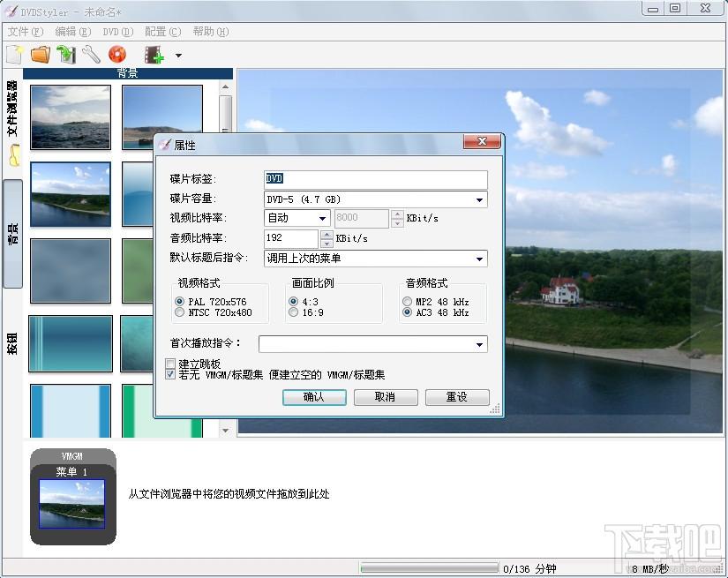Open the 帮助(H) menu
728x578 pixels.
coord(211,32)
